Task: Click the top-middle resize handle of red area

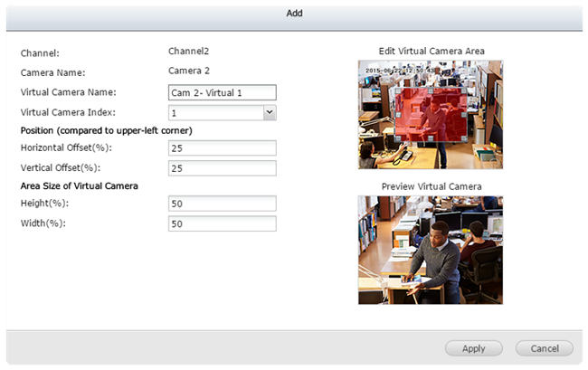Action: [431, 91]
